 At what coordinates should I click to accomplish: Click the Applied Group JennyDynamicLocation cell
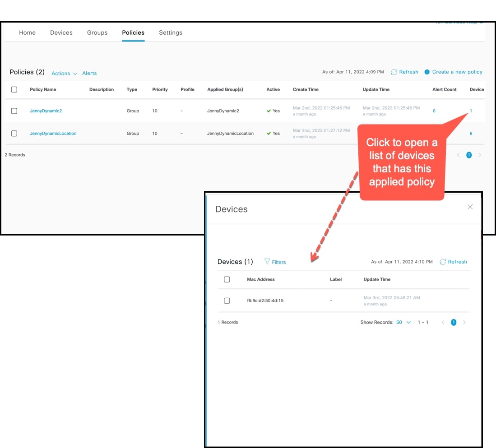[x=230, y=134]
